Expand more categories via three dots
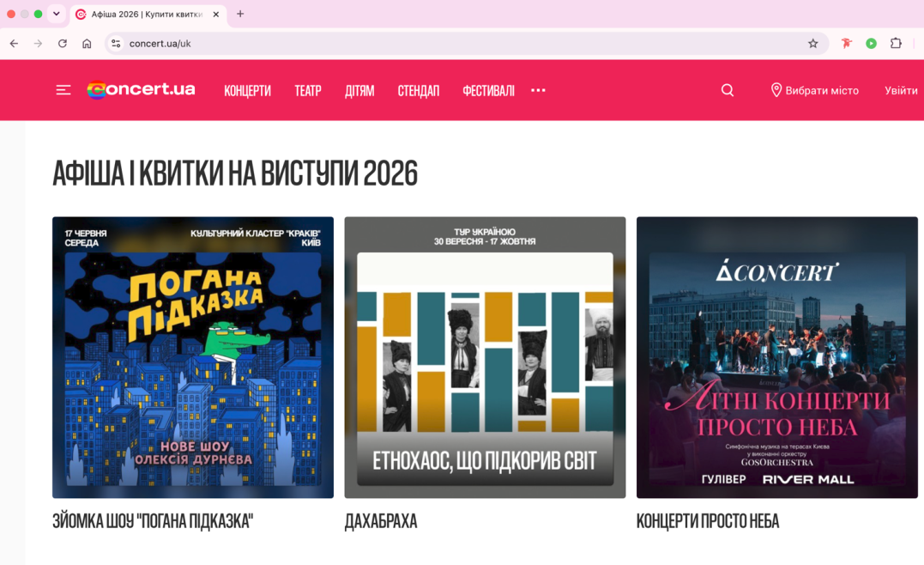924x565 pixels. click(538, 90)
